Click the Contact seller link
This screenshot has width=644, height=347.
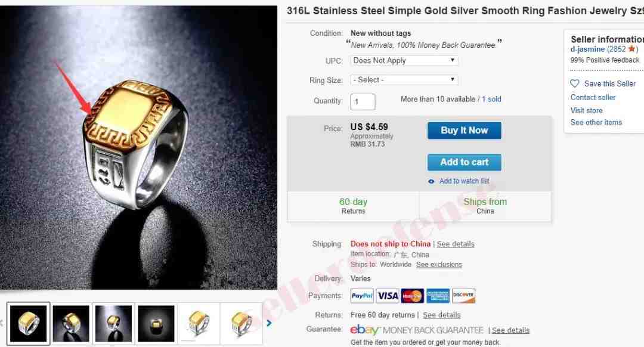(x=593, y=97)
